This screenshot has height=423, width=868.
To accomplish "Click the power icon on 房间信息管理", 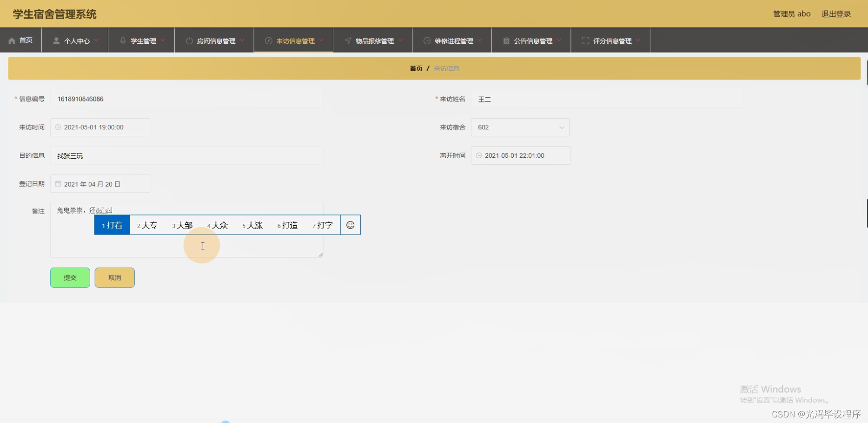I will 188,40.
